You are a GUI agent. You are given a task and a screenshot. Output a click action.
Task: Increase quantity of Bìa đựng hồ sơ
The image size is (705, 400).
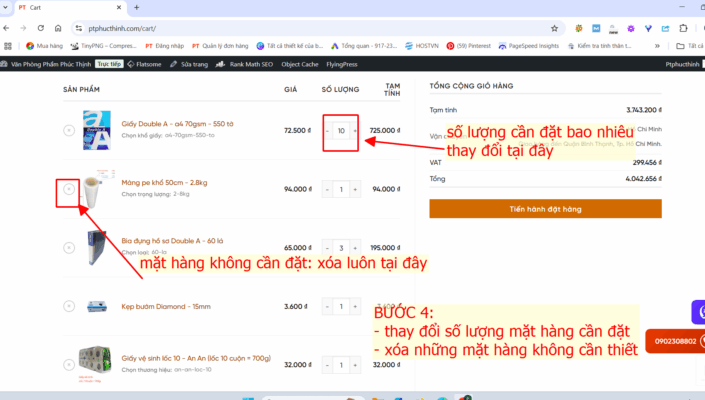(x=355, y=247)
